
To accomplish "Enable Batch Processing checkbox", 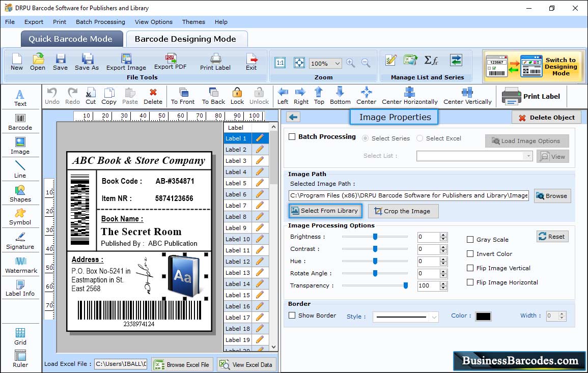I will point(292,137).
